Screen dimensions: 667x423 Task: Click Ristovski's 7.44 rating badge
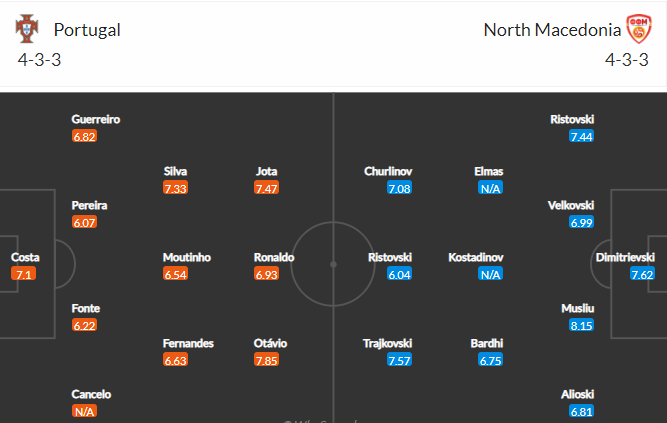coord(581,136)
